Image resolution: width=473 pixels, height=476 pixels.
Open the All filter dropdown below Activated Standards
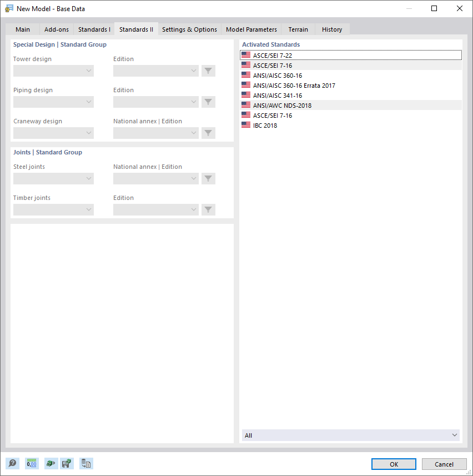350,435
